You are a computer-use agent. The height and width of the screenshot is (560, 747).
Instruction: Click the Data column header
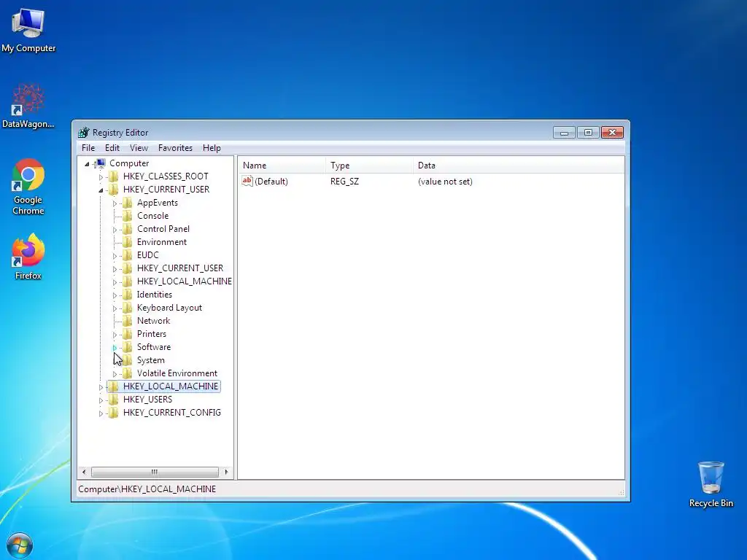(519, 166)
